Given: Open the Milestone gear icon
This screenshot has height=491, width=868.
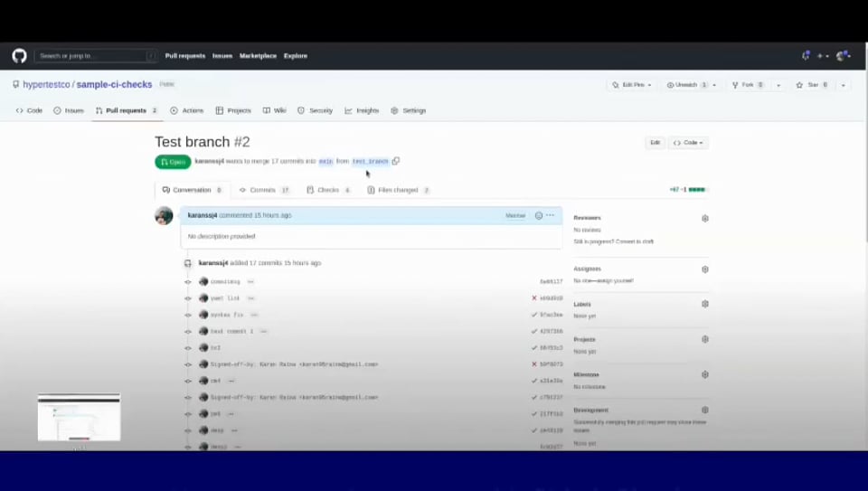Looking at the screenshot, I should coord(704,374).
